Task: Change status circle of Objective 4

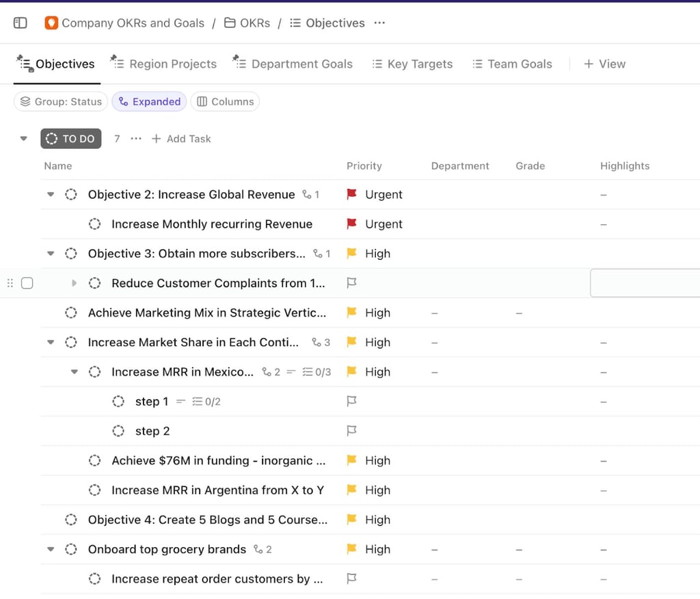Action: pos(71,520)
